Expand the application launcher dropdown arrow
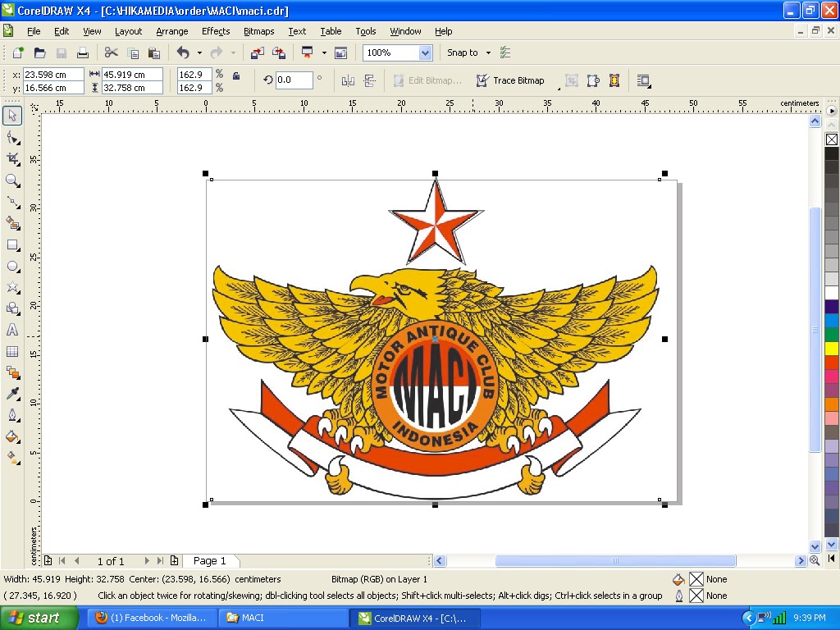The height and width of the screenshot is (630, 840). coord(323,52)
